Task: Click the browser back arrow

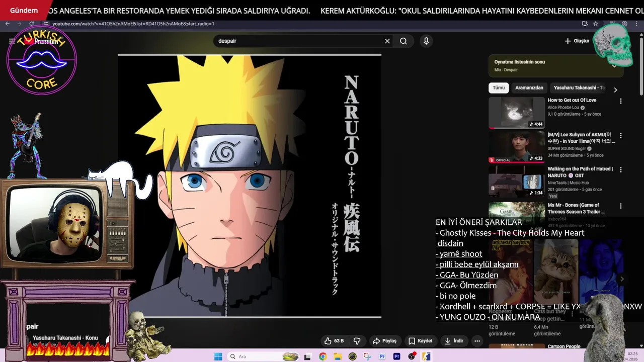Action: 7,24
